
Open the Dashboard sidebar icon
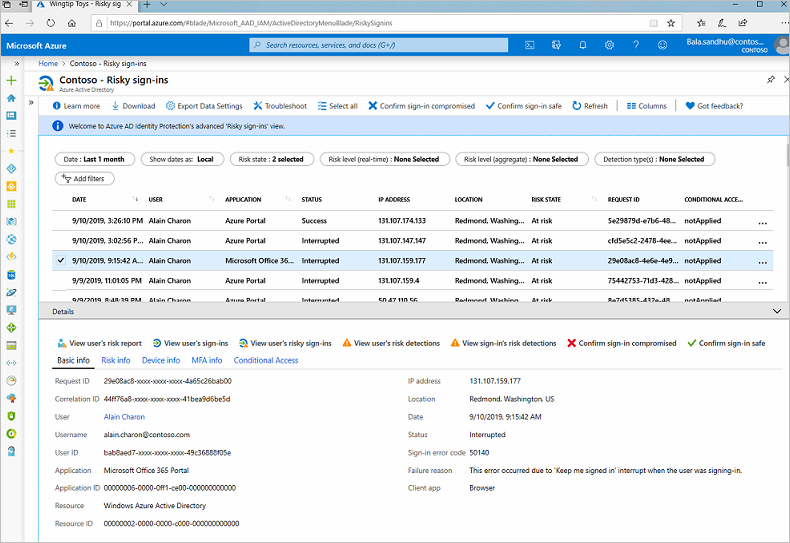(x=11, y=116)
